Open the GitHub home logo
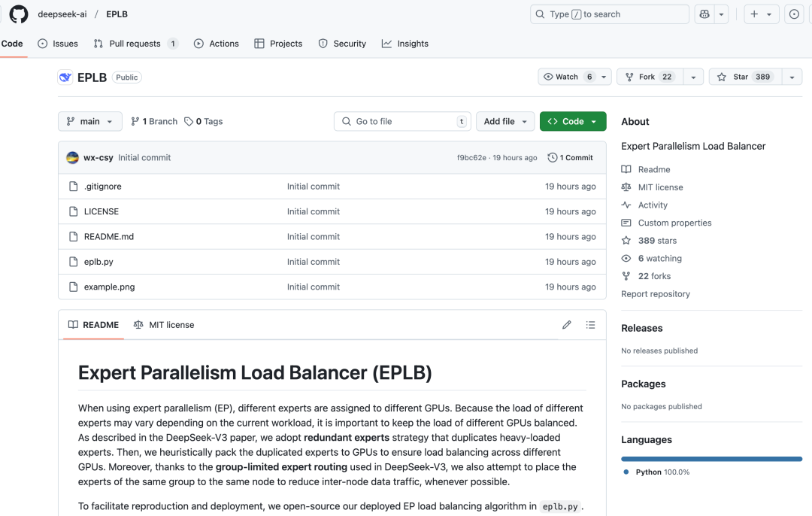The image size is (812, 516). pos(19,14)
